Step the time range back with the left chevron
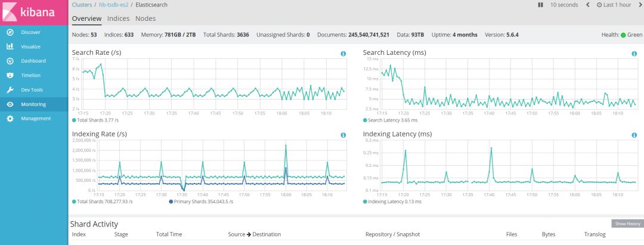 point(588,5)
